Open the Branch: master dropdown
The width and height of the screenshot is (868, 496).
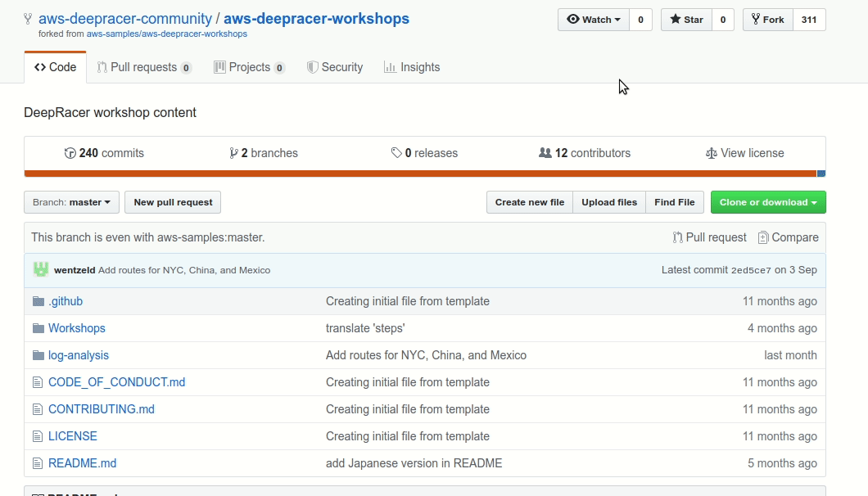point(71,202)
